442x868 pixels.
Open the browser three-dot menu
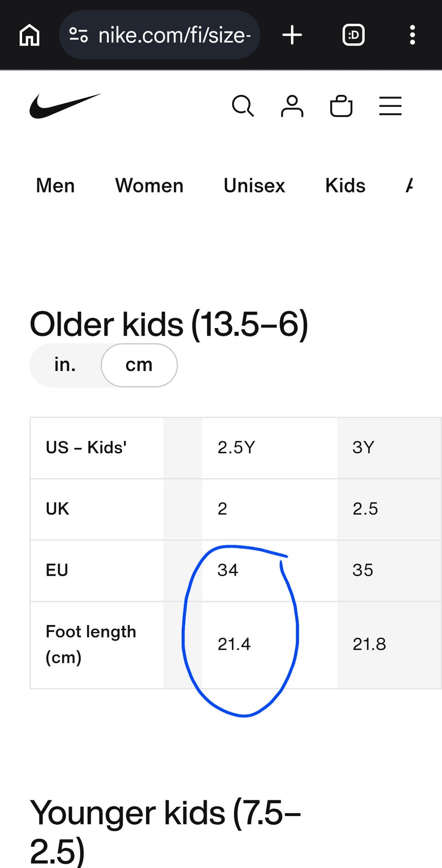click(413, 35)
